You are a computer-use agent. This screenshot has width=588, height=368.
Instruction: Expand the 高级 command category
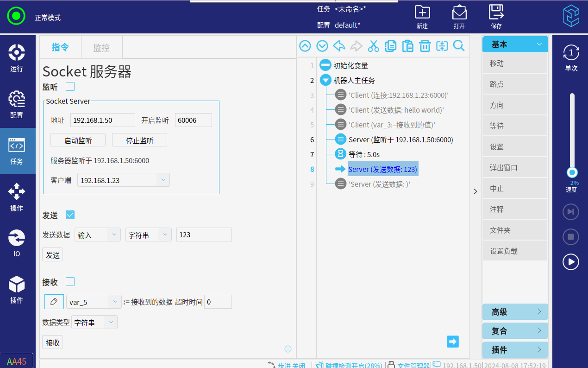[515, 312]
